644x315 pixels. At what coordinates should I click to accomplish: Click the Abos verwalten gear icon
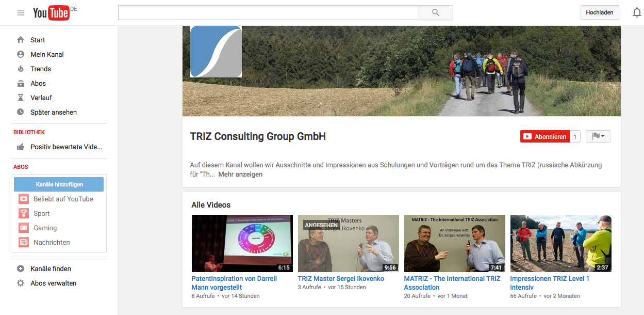coord(21,283)
